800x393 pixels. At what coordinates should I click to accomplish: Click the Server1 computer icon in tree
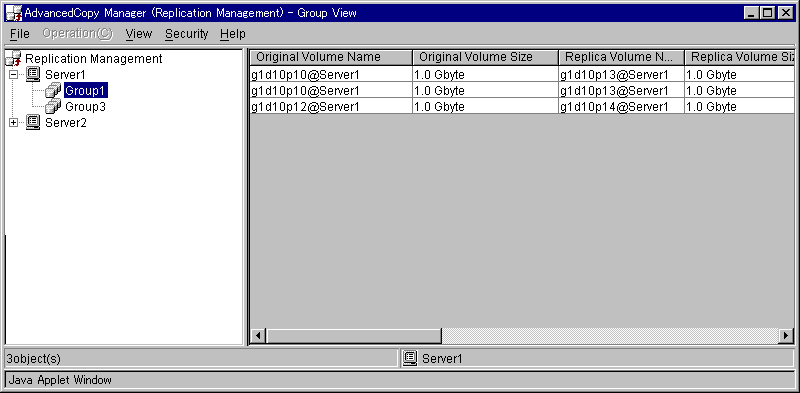[33, 75]
